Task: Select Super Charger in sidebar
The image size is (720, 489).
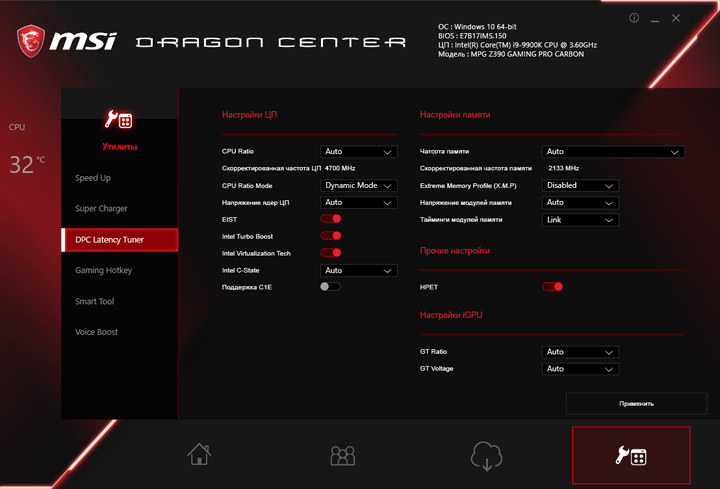Action: click(x=101, y=209)
